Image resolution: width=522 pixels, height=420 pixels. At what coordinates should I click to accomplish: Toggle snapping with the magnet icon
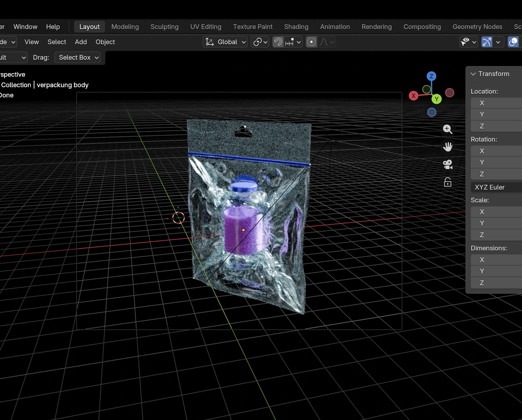[x=278, y=42]
